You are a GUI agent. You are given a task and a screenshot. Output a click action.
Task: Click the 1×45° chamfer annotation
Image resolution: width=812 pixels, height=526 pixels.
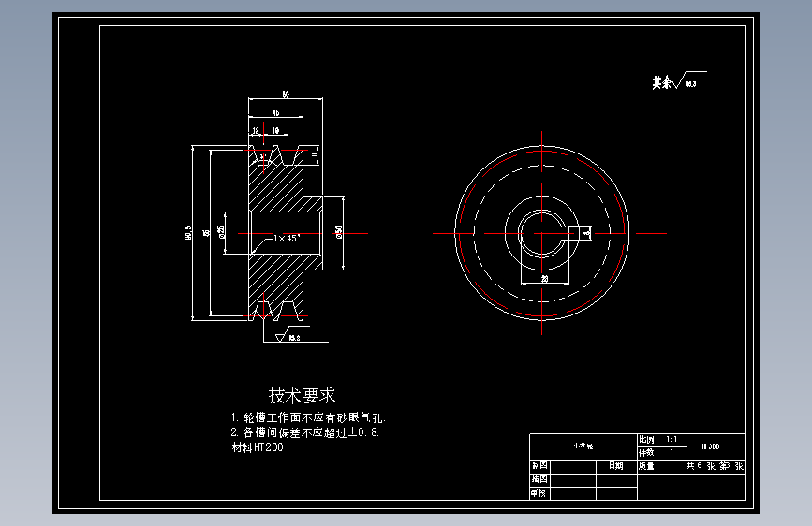tap(287, 238)
